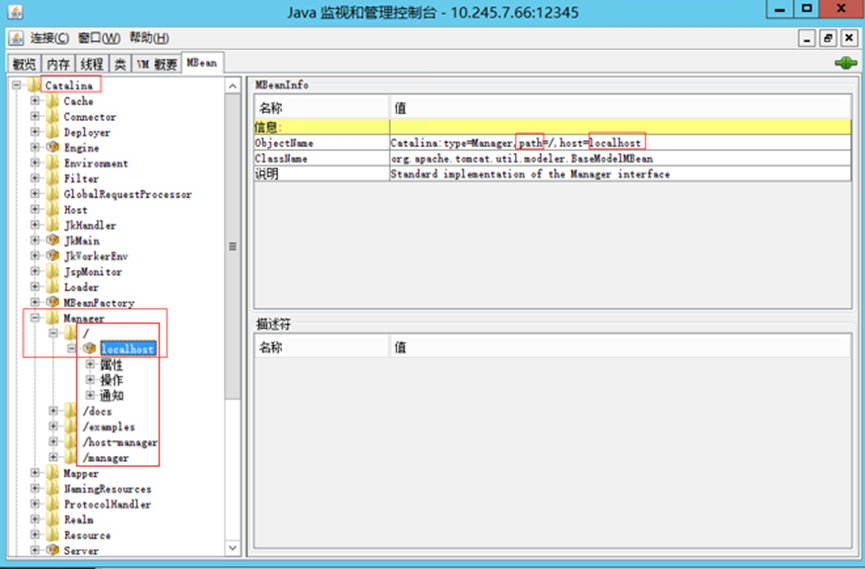Expand the Mapper tree node

pos(35,472)
